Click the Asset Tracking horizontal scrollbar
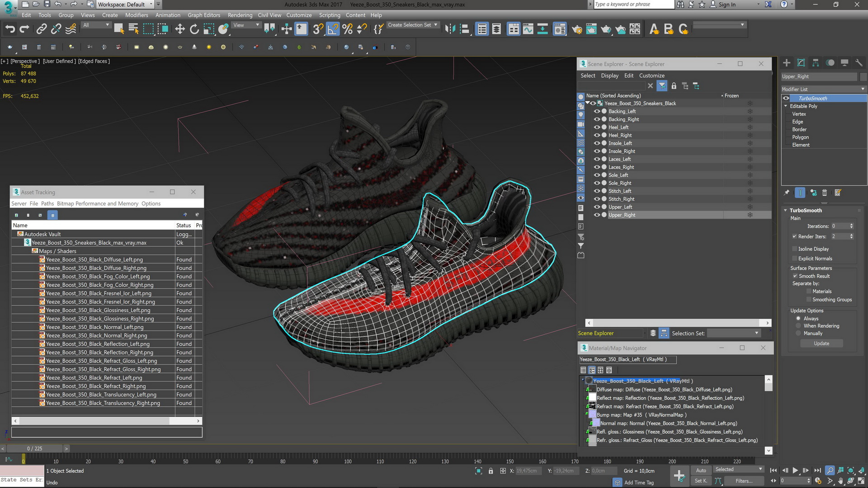 [107, 421]
